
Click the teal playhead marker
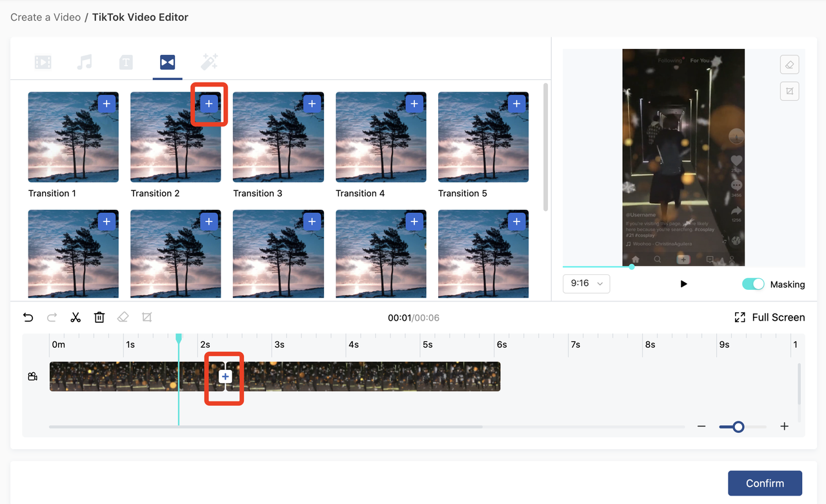[x=179, y=338]
